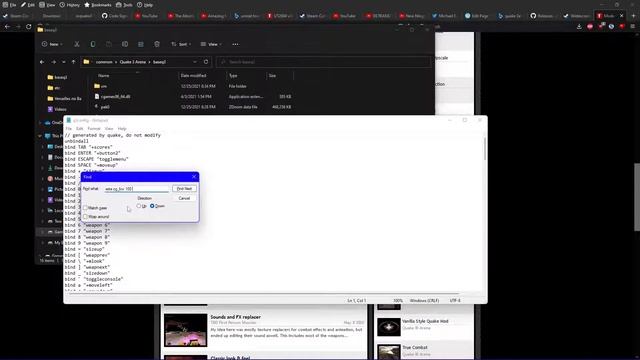Open browser History menu
Viewport: 640px width, 360px height.
[x=70, y=5]
